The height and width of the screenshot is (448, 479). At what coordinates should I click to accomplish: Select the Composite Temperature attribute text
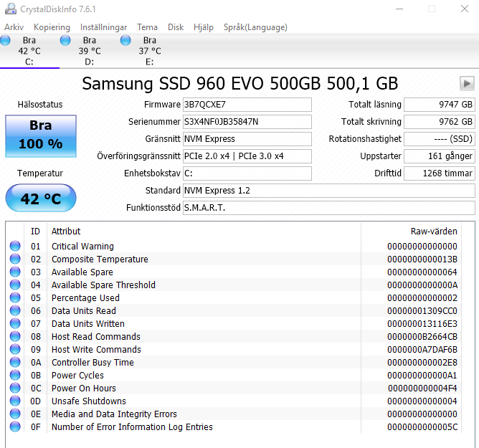click(100, 259)
